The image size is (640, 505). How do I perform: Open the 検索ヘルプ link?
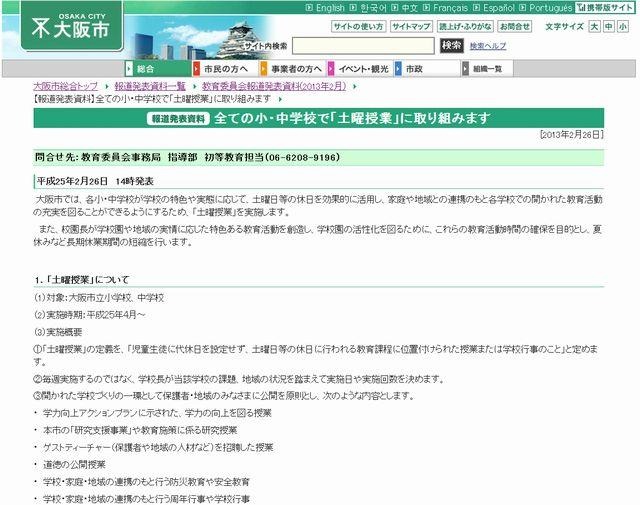488,46
